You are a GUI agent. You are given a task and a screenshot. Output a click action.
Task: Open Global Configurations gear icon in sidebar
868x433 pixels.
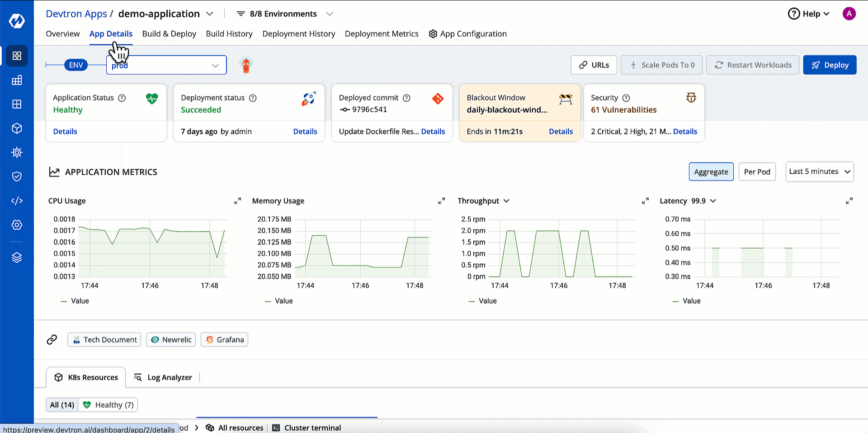(17, 225)
